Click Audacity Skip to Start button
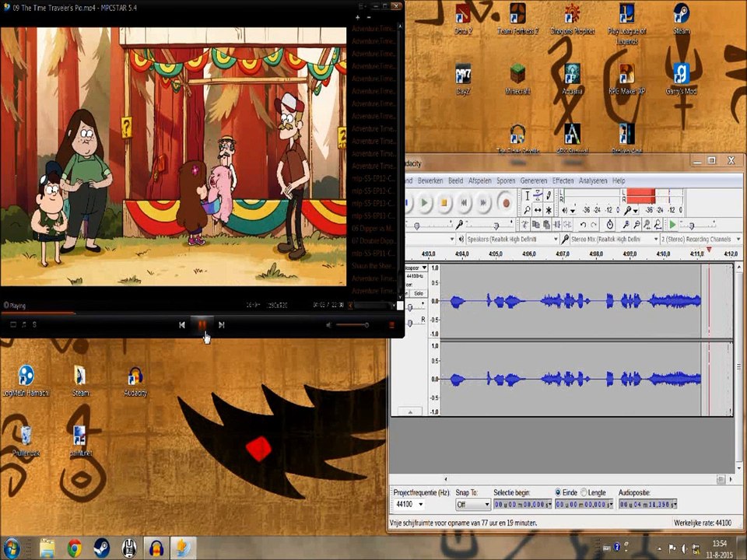Image resolution: width=747 pixels, height=560 pixels. 464,203
